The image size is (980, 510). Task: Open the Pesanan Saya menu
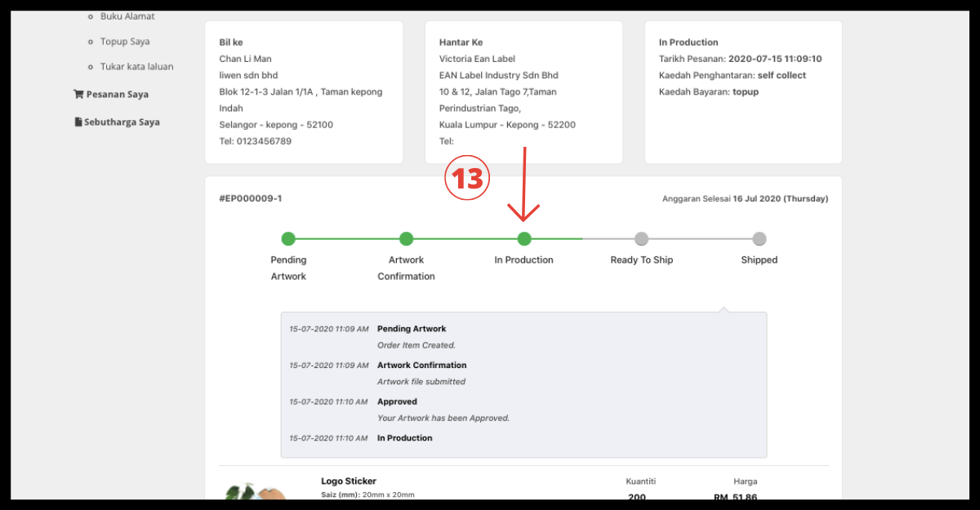[x=117, y=95]
